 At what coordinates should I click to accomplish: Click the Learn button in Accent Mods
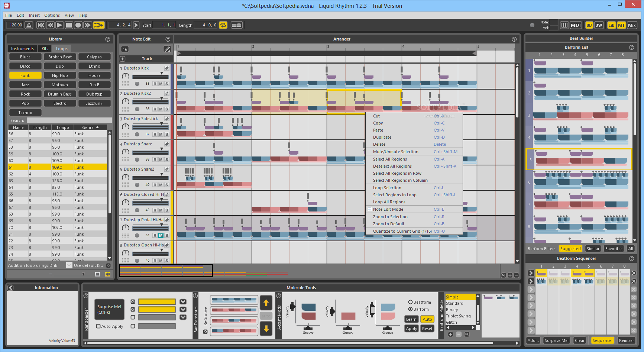[411, 319]
